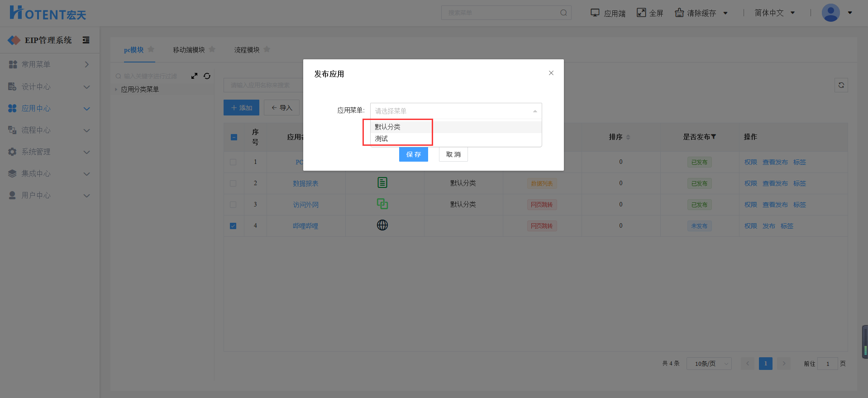Click the refresh icon in the tree panel
The width and height of the screenshot is (868, 398).
click(x=207, y=76)
